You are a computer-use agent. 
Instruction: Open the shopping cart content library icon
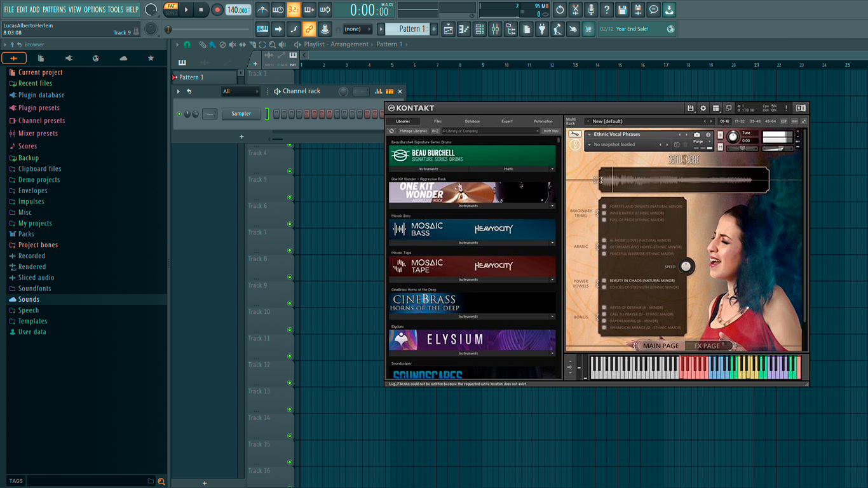[x=588, y=29]
